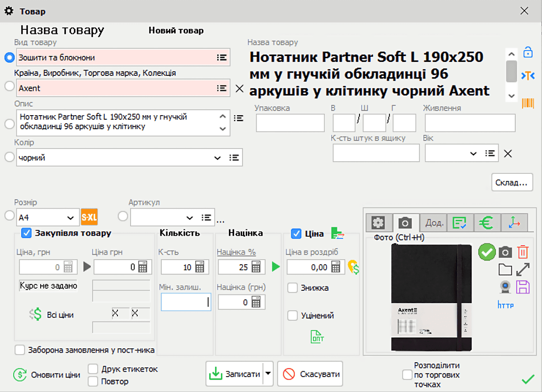Image resolution: width=542 pixels, height=392 pixels.
Task: Open the Колір dropdown with чорний
Action: click(x=217, y=158)
